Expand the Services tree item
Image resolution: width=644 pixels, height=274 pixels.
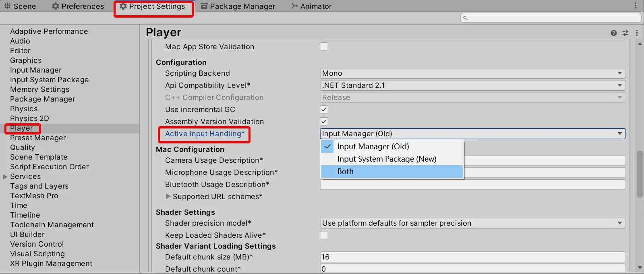click(x=5, y=176)
